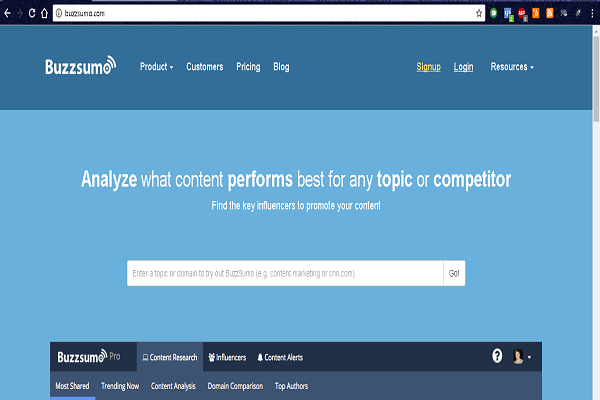600x400 pixels.
Task: Select the Content Alerts tab
Action: (280, 357)
